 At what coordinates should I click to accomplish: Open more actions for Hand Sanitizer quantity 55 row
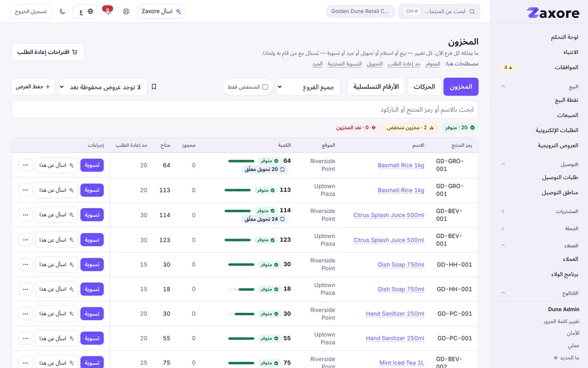(26, 339)
